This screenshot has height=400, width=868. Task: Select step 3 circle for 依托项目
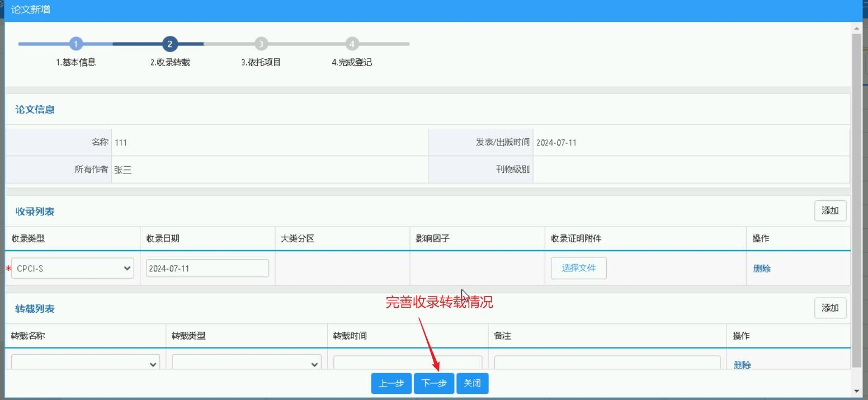(x=261, y=44)
